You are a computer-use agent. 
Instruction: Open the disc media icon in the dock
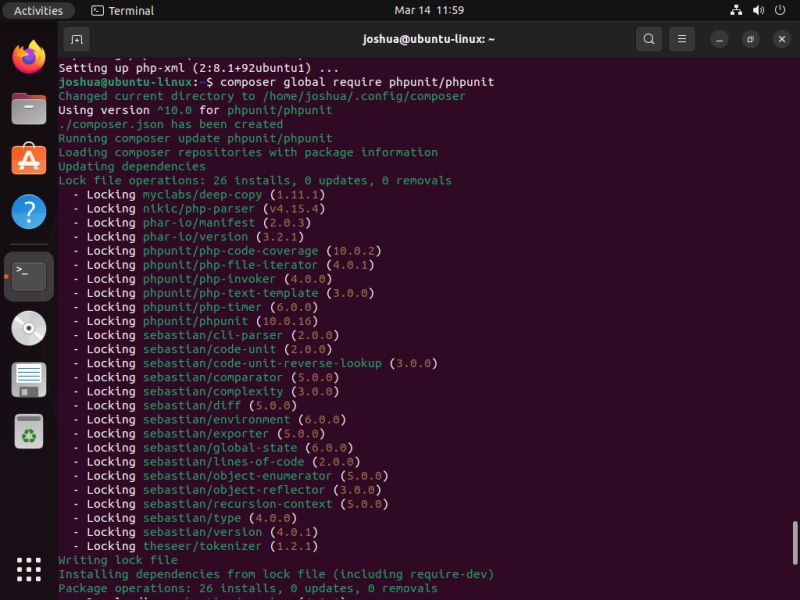[x=27, y=328]
